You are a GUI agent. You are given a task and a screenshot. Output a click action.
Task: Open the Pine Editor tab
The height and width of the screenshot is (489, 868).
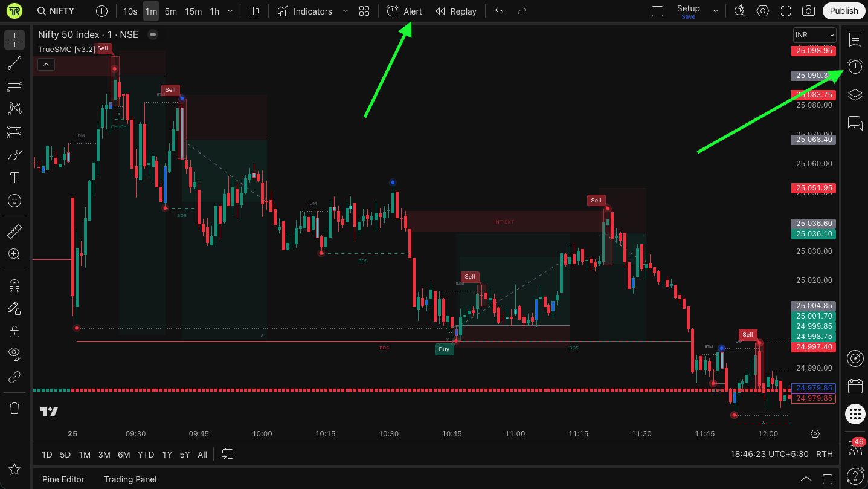(x=63, y=479)
